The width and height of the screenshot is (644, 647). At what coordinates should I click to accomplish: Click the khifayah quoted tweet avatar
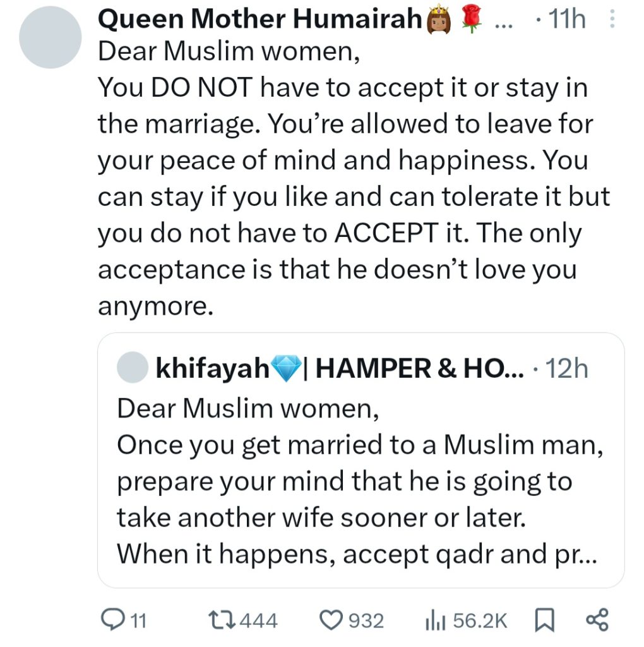point(132,367)
